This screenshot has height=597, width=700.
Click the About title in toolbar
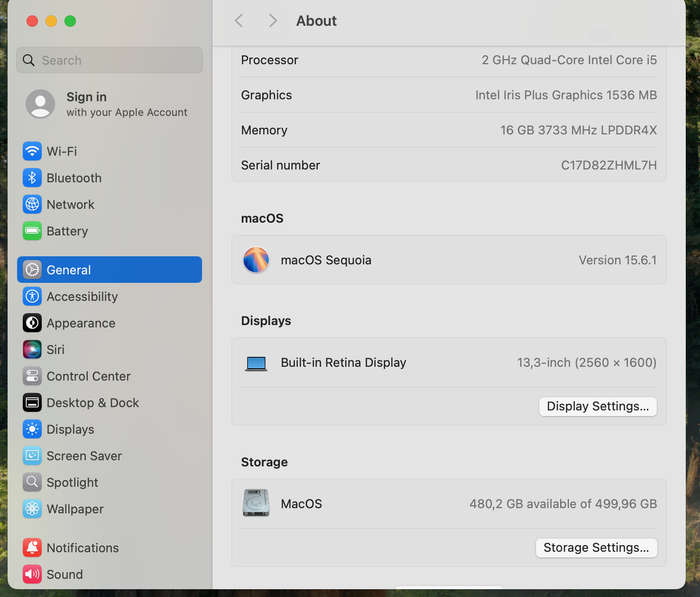316,21
